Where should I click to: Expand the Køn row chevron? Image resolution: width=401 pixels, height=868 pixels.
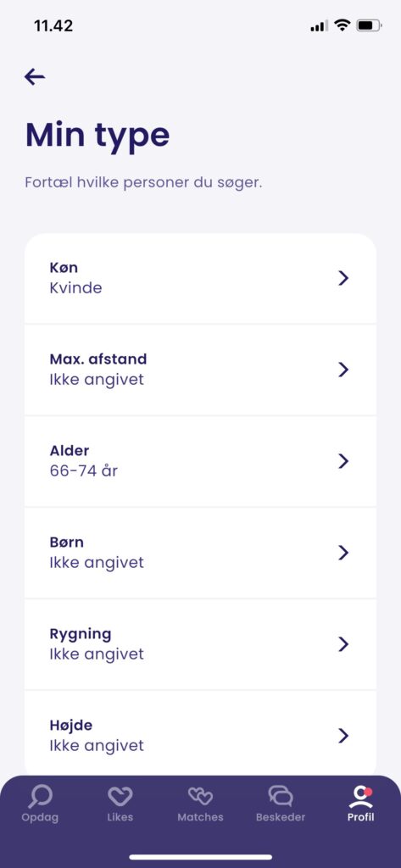click(343, 278)
